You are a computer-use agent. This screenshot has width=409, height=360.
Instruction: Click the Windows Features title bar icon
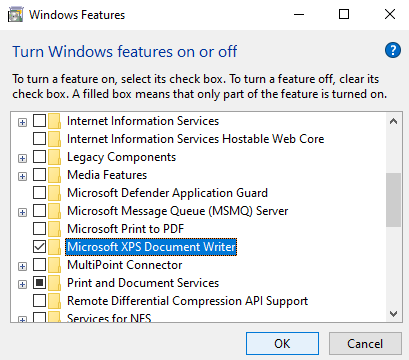click(x=15, y=15)
